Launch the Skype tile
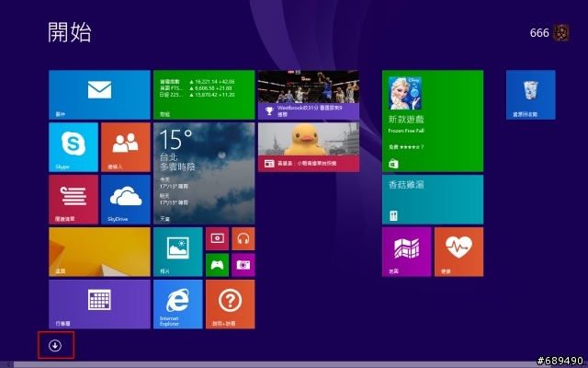 (x=73, y=147)
